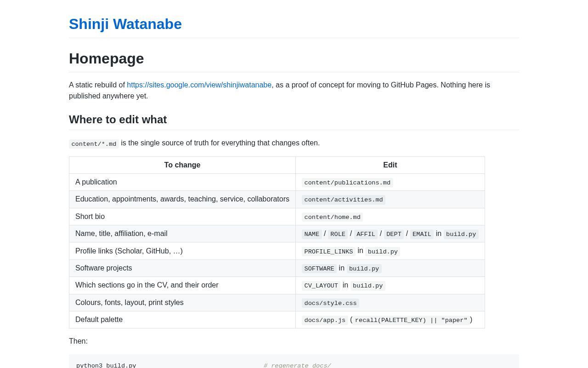Click the '# regenerate docs/' comment
Screen dimensions: 588x368
(x=297, y=366)
